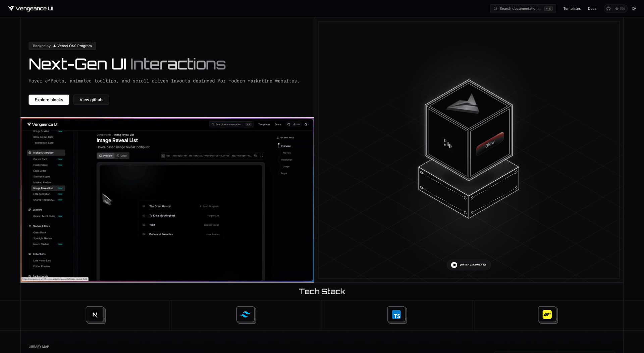The height and width of the screenshot is (353, 644).
Task: Open the Vercel OSS Program badge
Action: coord(62,46)
